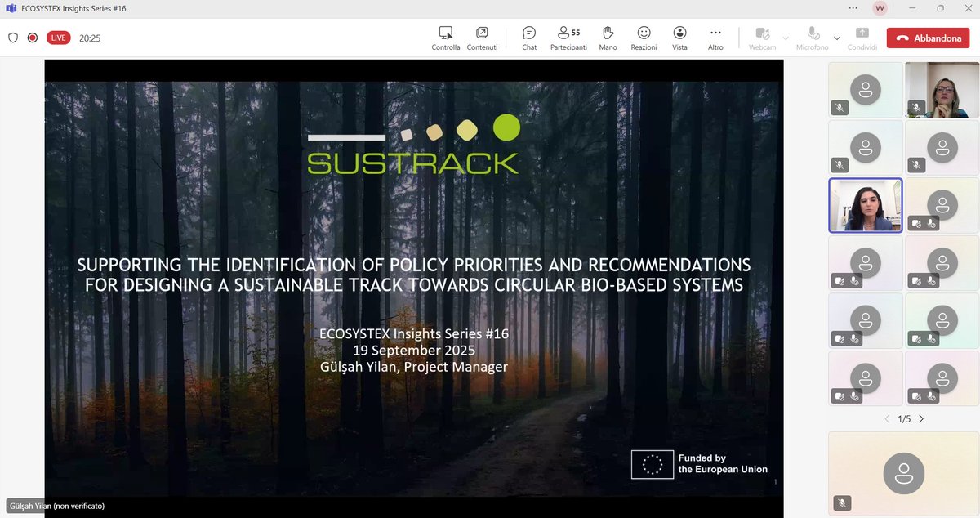Expand the Microfono options arrow
Image resolution: width=980 pixels, height=518 pixels.
(836, 38)
